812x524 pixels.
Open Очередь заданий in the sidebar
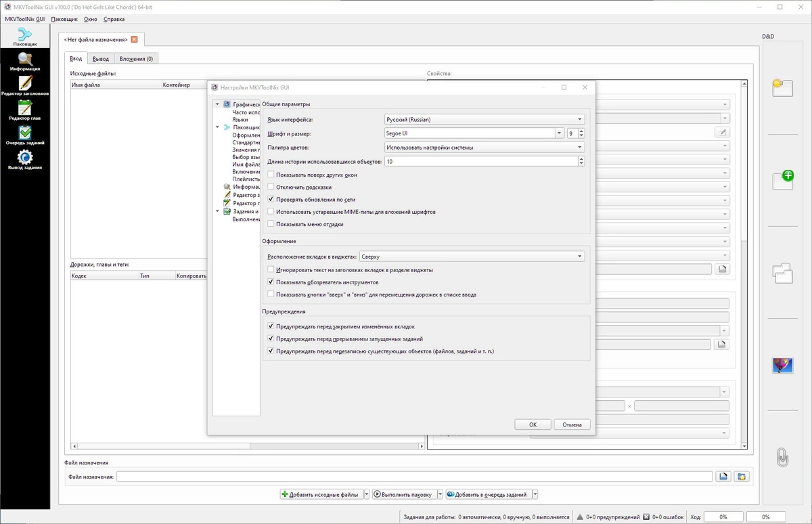(24, 135)
